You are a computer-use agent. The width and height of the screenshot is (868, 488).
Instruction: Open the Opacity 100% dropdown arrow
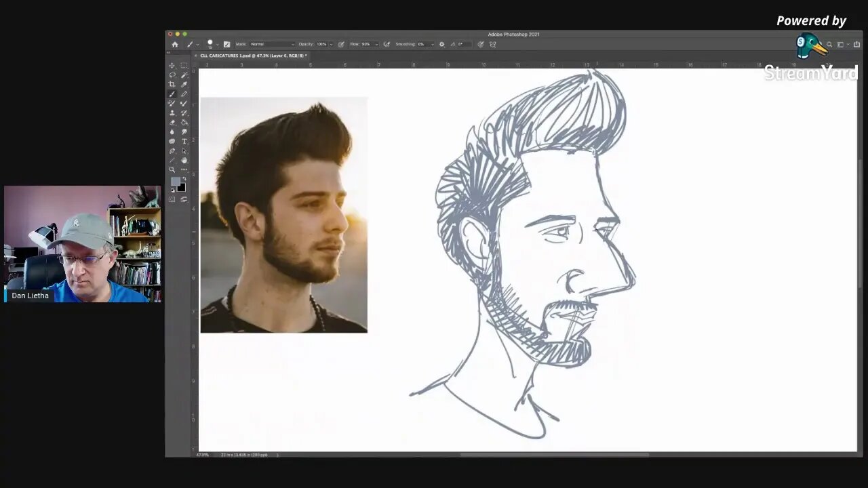(x=332, y=44)
